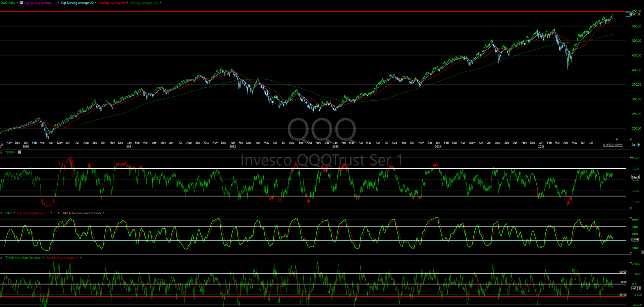644x307 pixels.
Task: Select Exp Moving Average 10 in NASI pane
Action: point(33,213)
